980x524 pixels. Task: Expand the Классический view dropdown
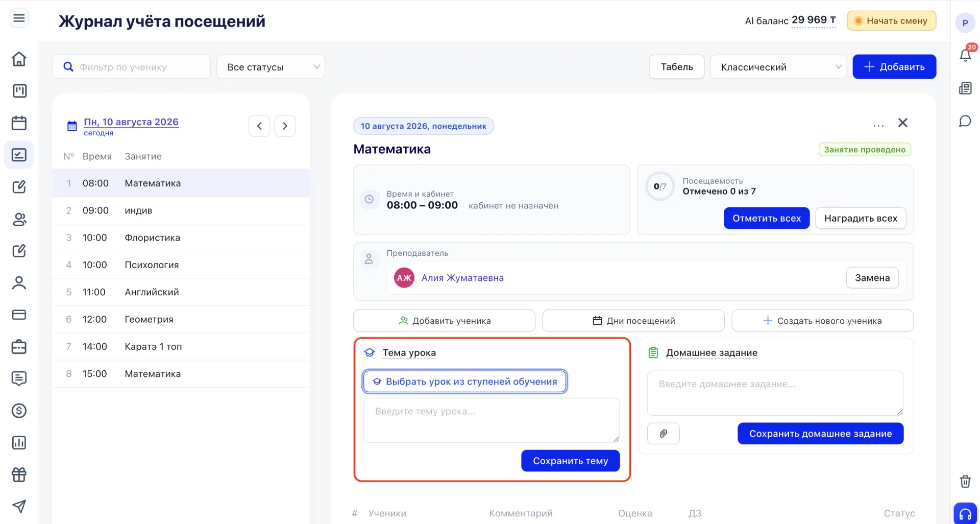778,67
